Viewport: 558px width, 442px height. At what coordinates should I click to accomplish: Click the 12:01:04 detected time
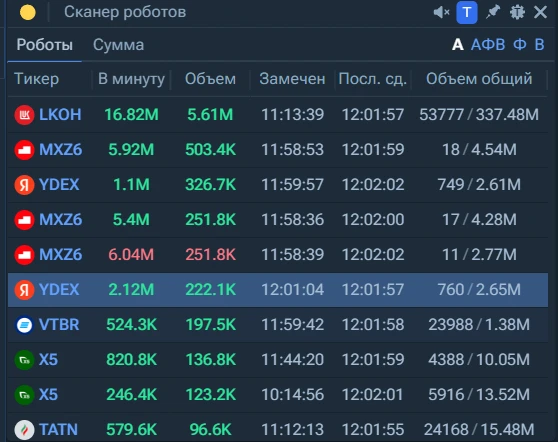(293, 289)
